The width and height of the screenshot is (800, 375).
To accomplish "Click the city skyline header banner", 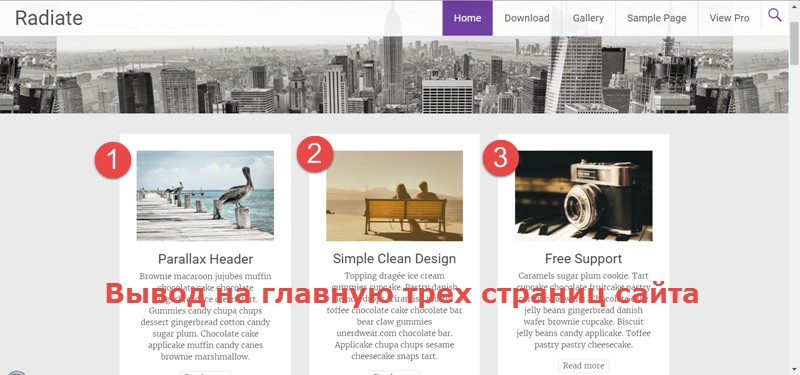I will pos(394,74).
